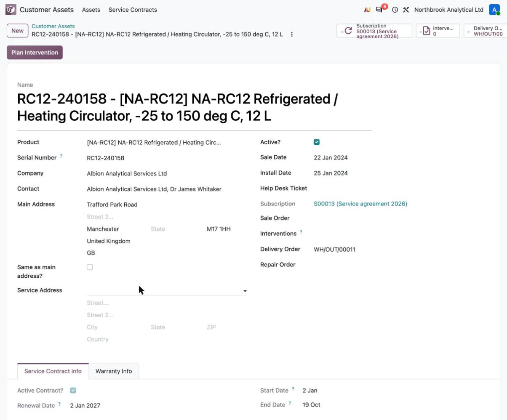Show the Serial Number help tooltip icon
507x420 pixels.
[x=61, y=156]
